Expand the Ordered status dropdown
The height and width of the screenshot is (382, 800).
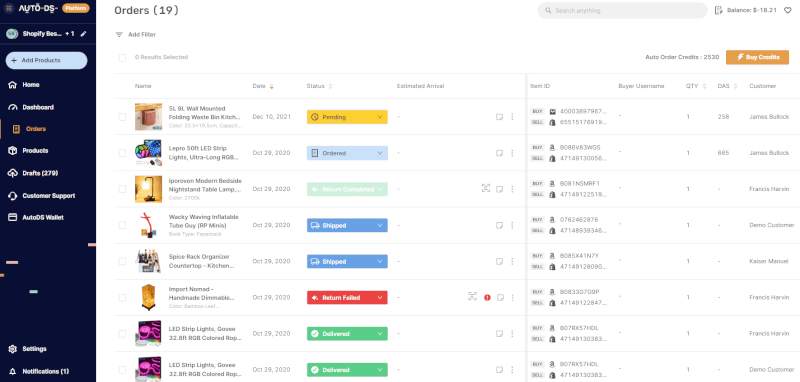pyautogui.click(x=347, y=153)
